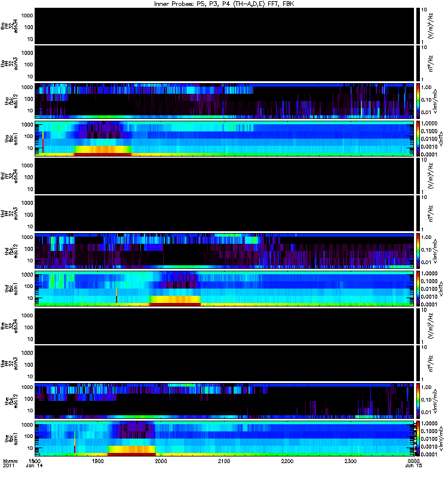The image size is (448, 478).
Task: Click the '1900' time axis label
Action: tap(98, 461)
